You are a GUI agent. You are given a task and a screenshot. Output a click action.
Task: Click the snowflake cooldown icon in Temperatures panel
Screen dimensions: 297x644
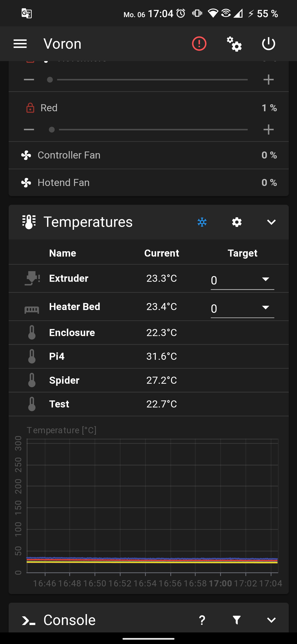(x=202, y=222)
